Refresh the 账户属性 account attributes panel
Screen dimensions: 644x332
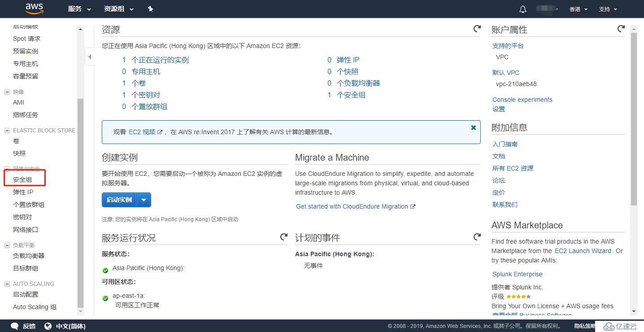tap(621, 29)
